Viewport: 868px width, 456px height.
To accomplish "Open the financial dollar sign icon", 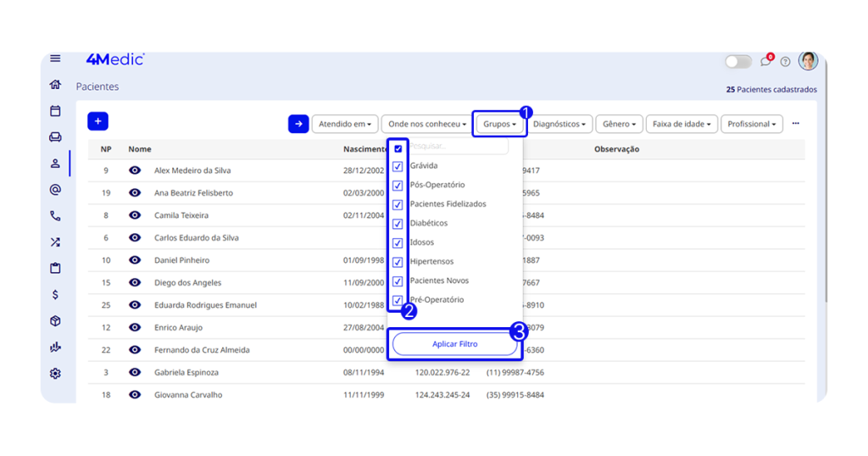I will click(55, 295).
